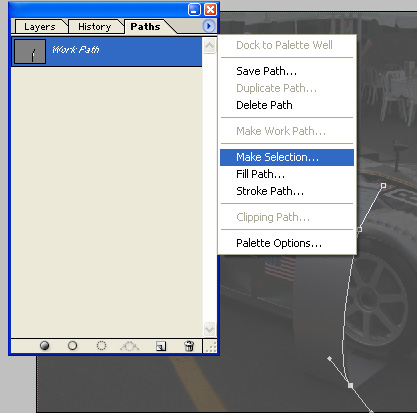Viewport: 417px width, 413px height.
Task: Select the Paths tab
Action: (145, 26)
